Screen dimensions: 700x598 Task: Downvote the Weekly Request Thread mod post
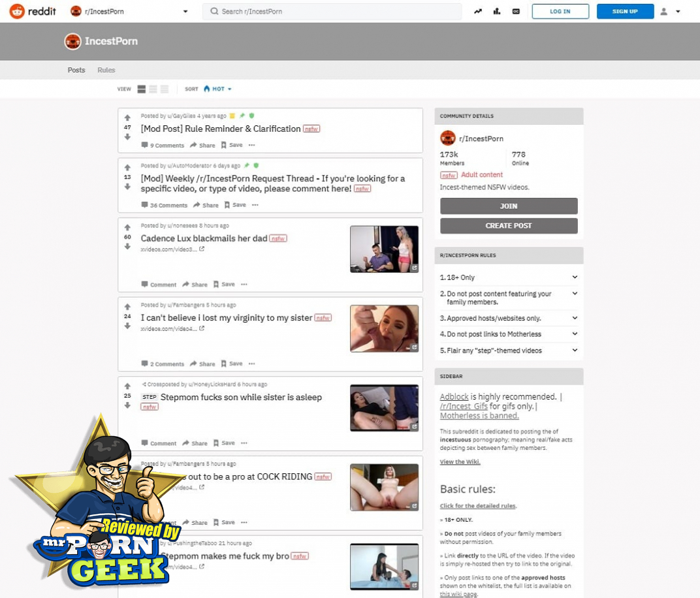[127, 187]
